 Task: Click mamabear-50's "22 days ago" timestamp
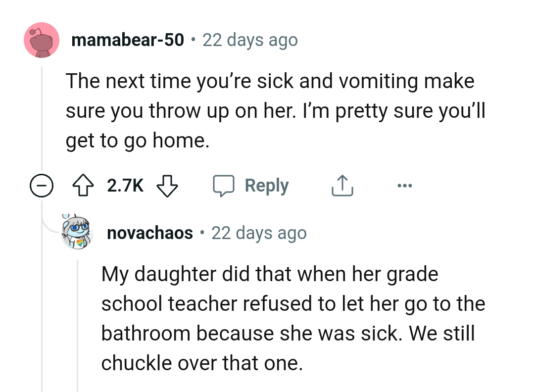coord(250,40)
